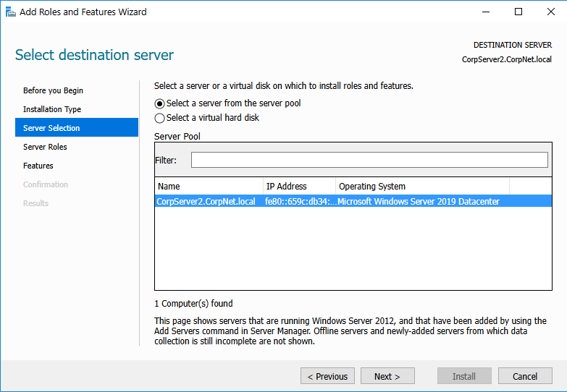The image size is (567, 392).
Task: Open the Server Selection step
Action: tap(51, 128)
